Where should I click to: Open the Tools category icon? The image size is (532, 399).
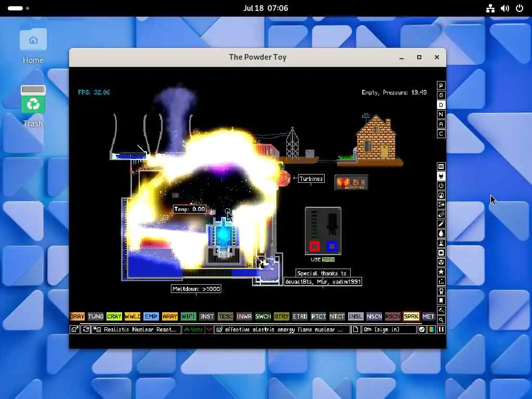(441, 291)
